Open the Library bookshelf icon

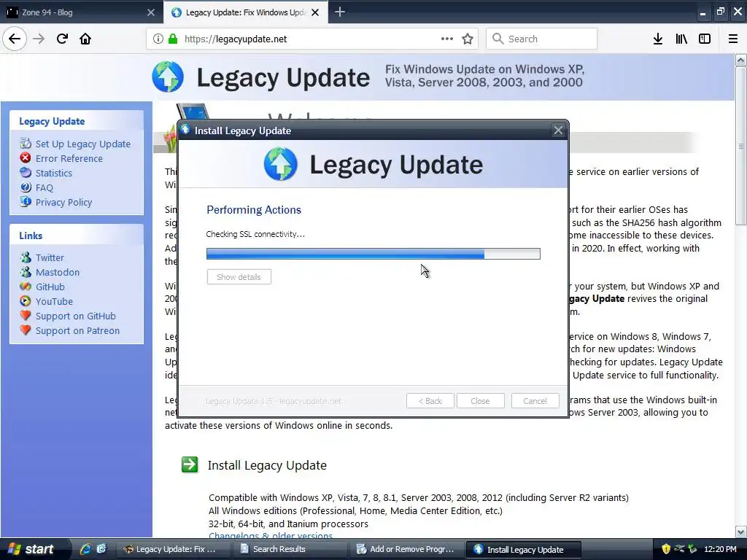tap(681, 39)
